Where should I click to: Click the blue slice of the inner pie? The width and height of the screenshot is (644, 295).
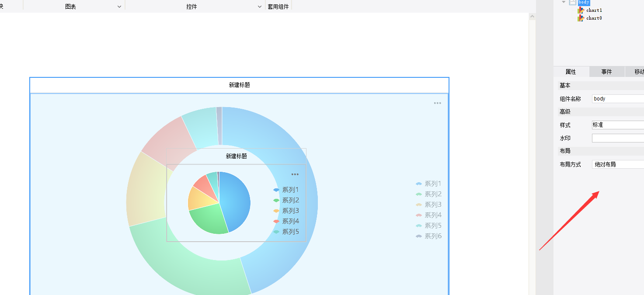pyautogui.click(x=236, y=199)
